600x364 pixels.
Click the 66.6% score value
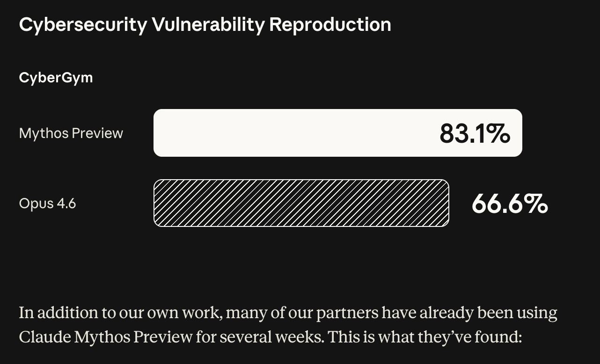pos(510,204)
